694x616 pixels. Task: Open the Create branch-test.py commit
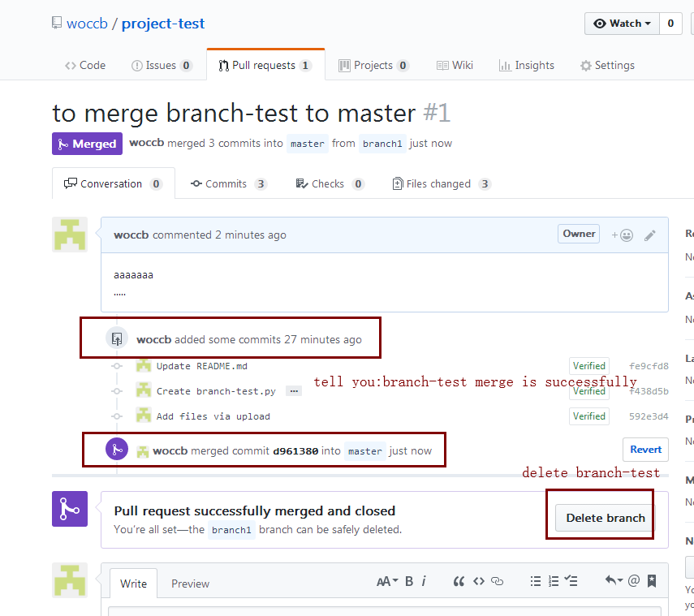pos(216,391)
